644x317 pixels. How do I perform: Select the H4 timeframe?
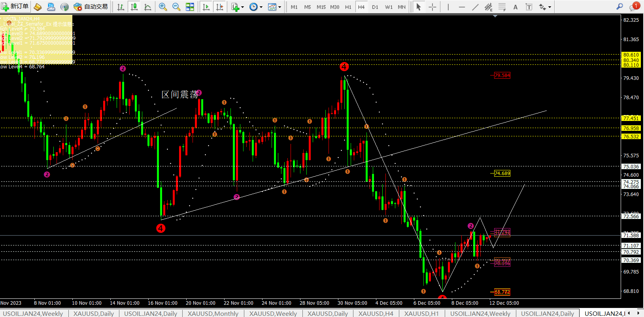point(361,7)
